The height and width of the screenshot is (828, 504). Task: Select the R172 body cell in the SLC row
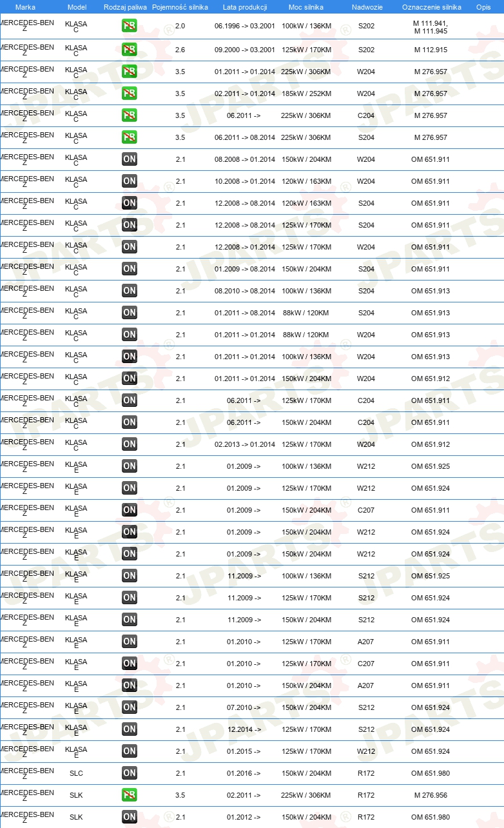tap(366, 773)
